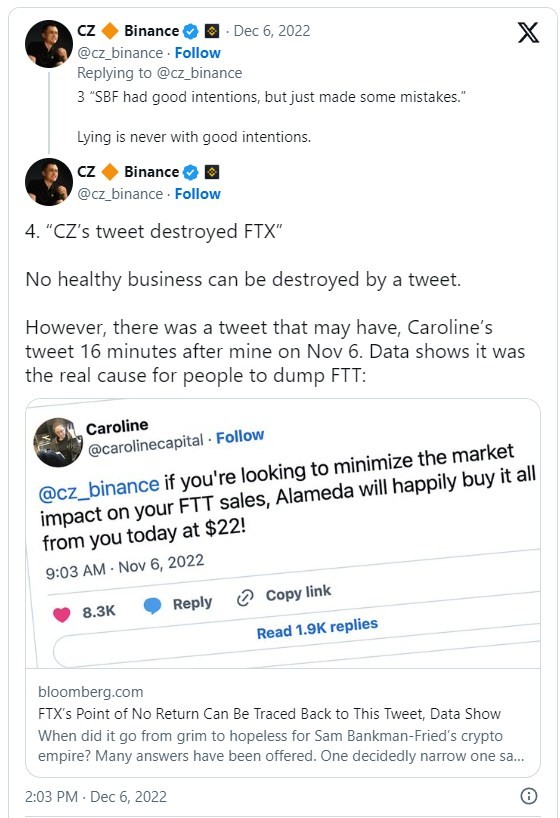The image size is (560, 818).
Task: Open Caroline's profile picture
Action: pyautogui.click(x=58, y=442)
